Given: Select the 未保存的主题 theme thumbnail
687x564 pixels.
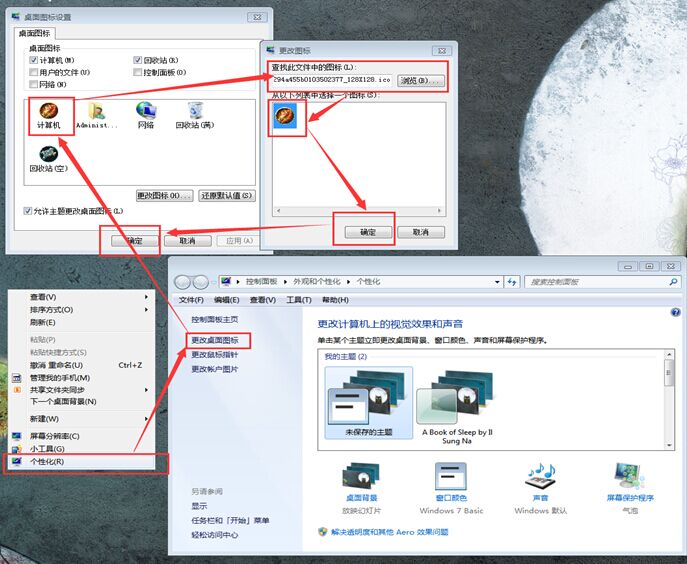Looking at the screenshot, I should [368, 403].
